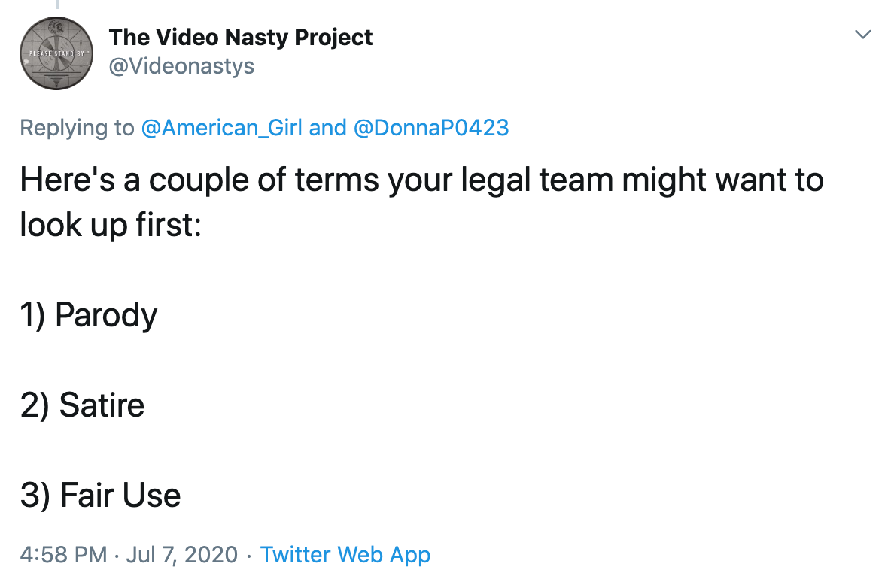The height and width of the screenshot is (588, 888).
Task: Click the "3) Fair Use" line of the tweet
Action: tap(101, 496)
